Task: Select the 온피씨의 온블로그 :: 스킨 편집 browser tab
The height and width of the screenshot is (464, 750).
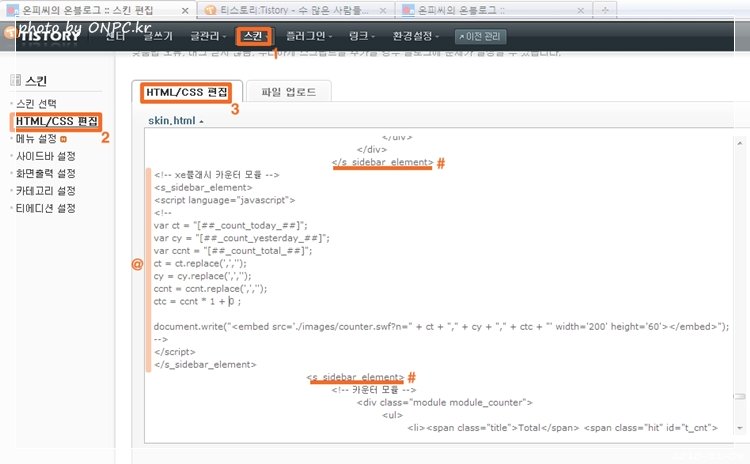Action: point(96,10)
